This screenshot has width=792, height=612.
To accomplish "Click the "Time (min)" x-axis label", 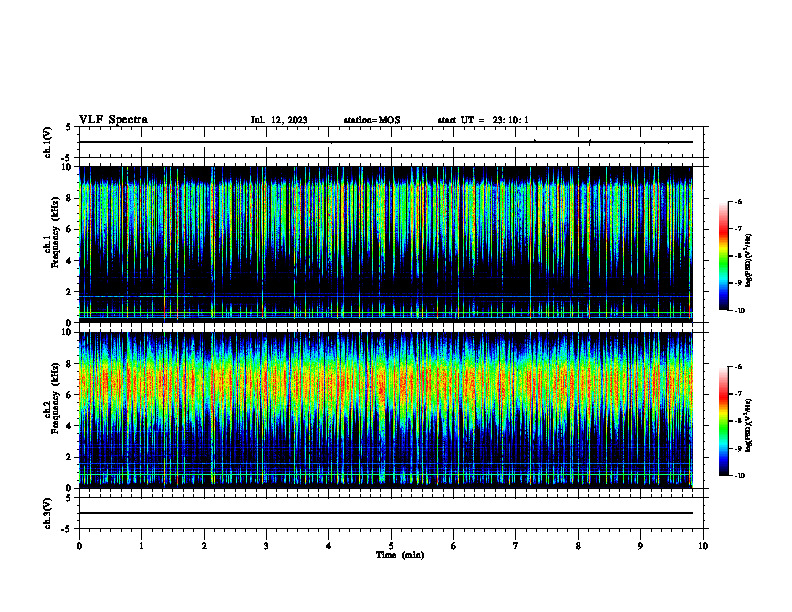I will click(400, 555).
